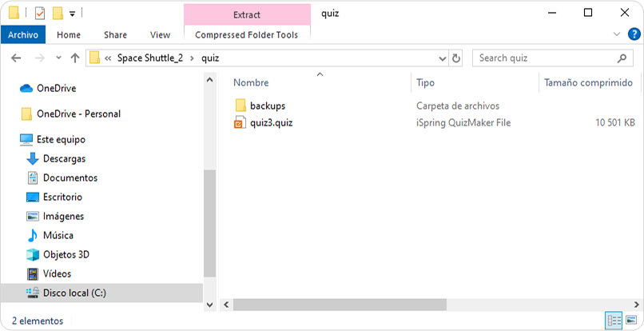This screenshot has width=644, height=331.
Task: Expand the address bar history dropdown
Action: 443,59
